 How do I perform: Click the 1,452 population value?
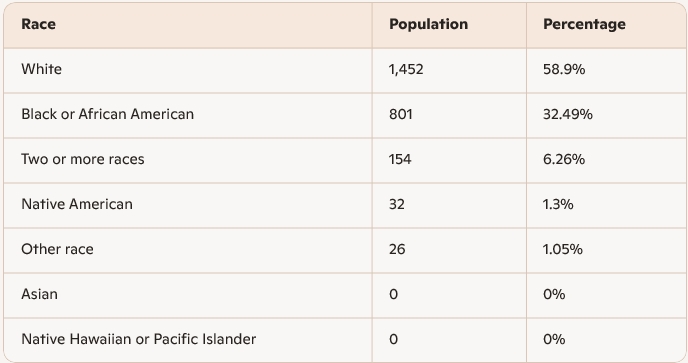click(x=406, y=69)
